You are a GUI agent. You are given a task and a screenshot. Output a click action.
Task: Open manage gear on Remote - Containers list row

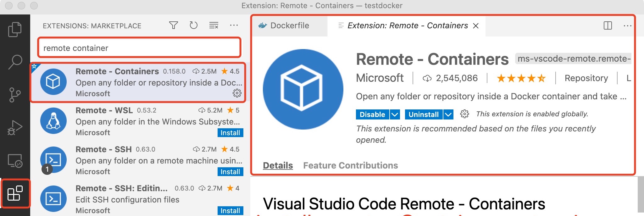pos(237,93)
